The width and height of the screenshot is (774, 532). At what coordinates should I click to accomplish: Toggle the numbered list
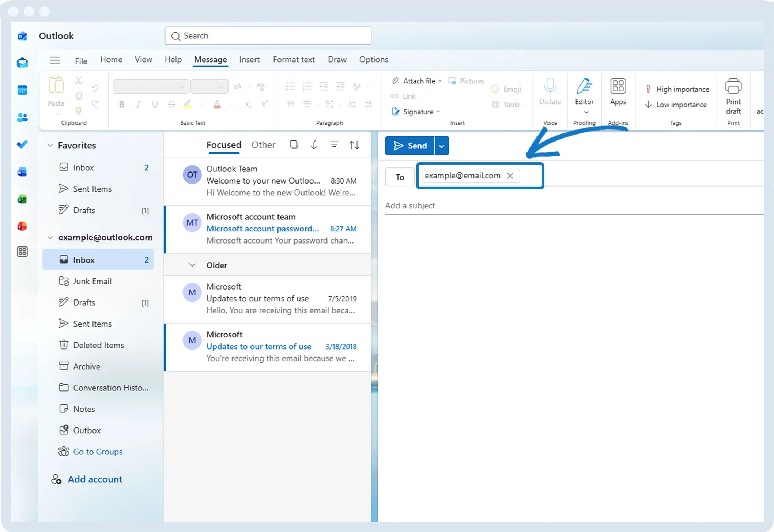[x=307, y=86]
